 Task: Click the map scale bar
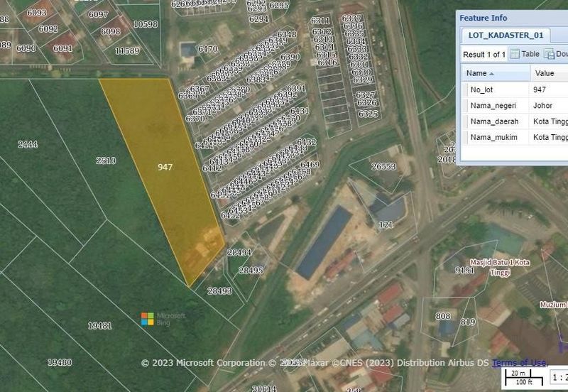[x=524, y=378]
